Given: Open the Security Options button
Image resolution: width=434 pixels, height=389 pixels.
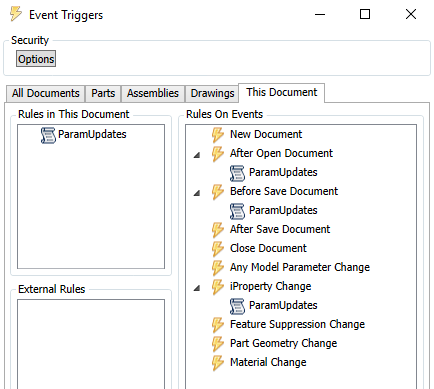Looking at the screenshot, I should click(36, 59).
